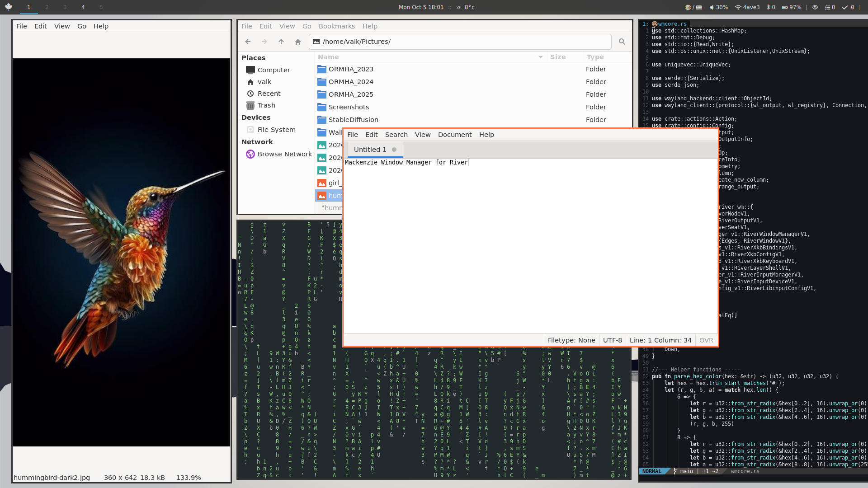Select the Untitled 1 tab

pos(375,150)
